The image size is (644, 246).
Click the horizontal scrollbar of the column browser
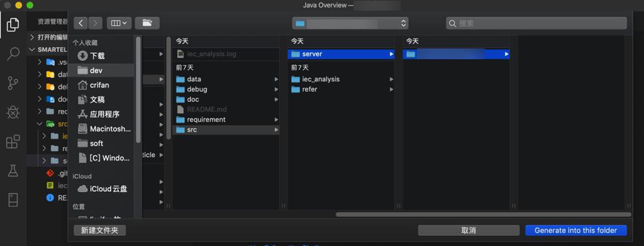pyautogui.click(x=484, y=215)
